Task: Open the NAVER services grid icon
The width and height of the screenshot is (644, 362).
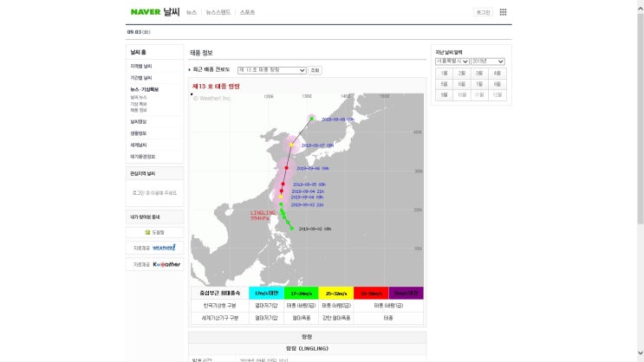Action: [x=503, y=12]
